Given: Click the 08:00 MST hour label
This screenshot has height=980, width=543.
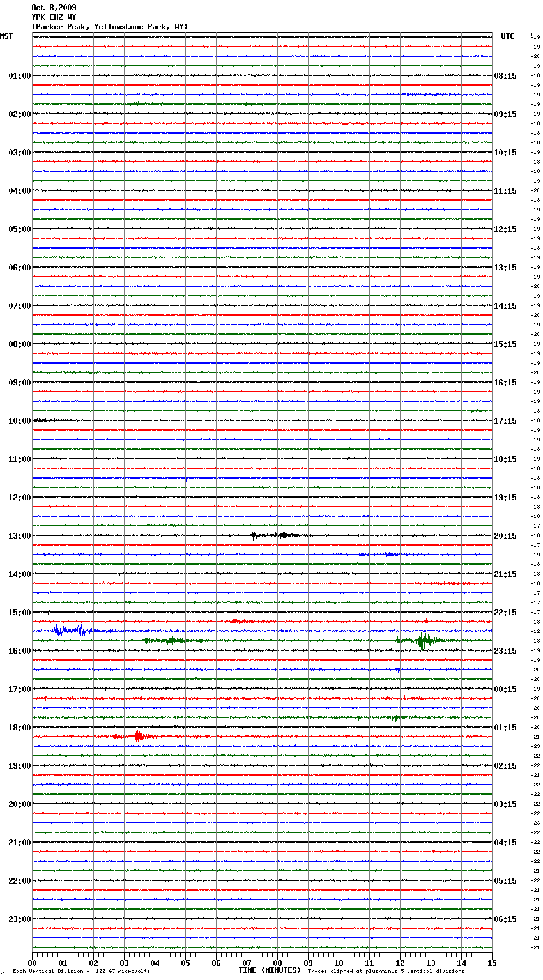Looking at the screenshot, I should pos(20,344).
